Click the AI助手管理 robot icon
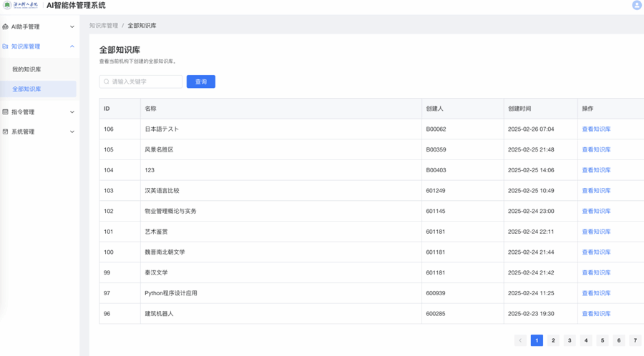Viewport: 644px width, 356px height. coord(6,27)
